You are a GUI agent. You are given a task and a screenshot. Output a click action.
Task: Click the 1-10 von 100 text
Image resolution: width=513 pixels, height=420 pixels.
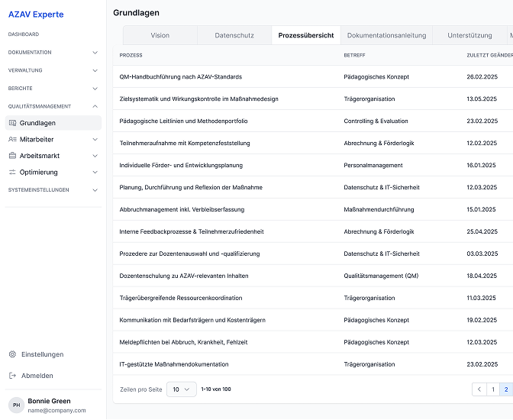click(x=216, y=389)
